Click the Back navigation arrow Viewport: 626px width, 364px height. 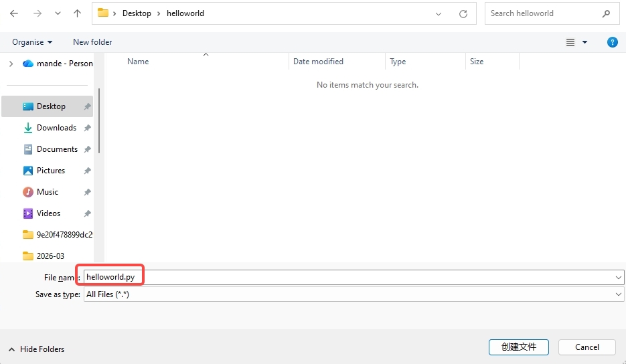(x=15, y=13)
